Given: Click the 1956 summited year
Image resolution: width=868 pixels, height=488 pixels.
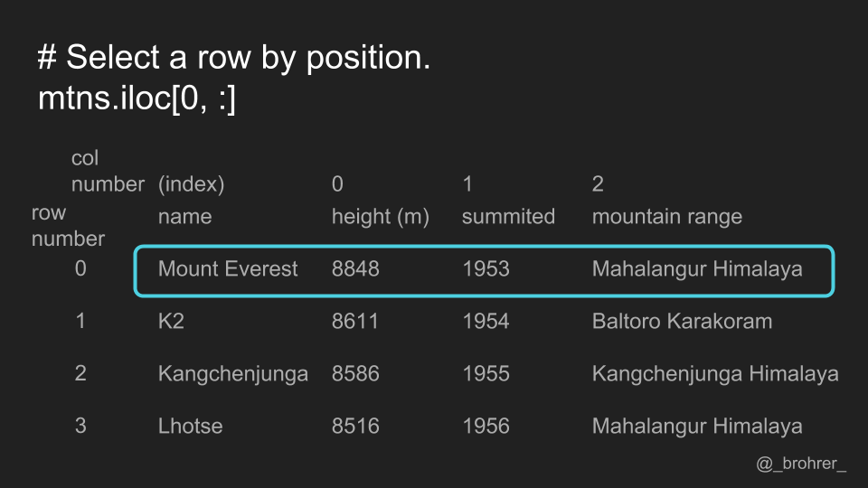Looking at the screenshot, I should click(x=486, y=426).
